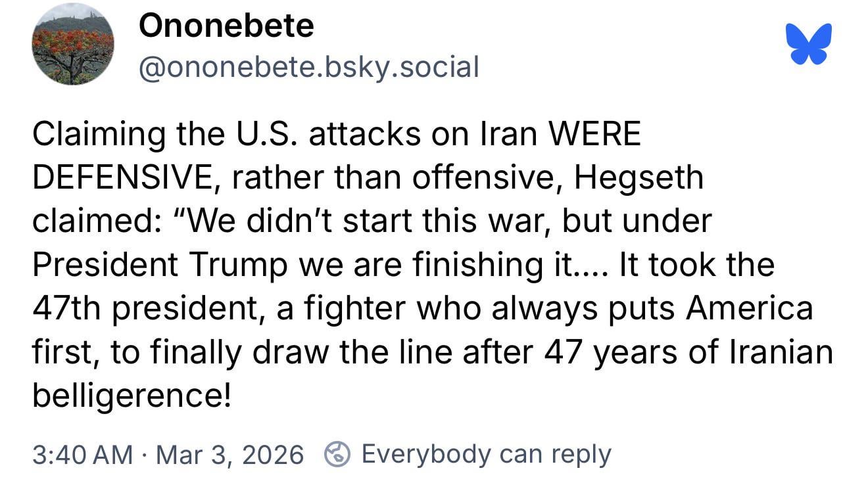Click the word 'belligerence!' ending the post
The height and width of the screenshot is (485, 868).
(x=132, y=395)
